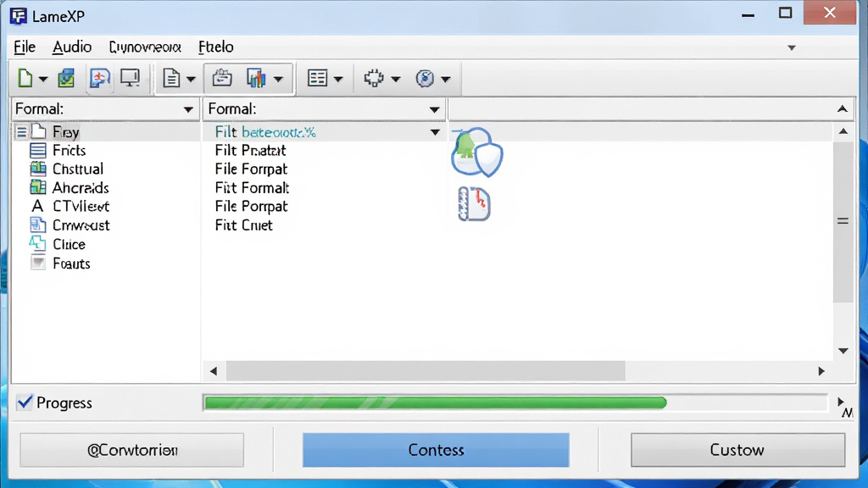Open the left Formal: combo box
Image resolution: width=868 pixels, height=488 pixels.
pos(105,109)
